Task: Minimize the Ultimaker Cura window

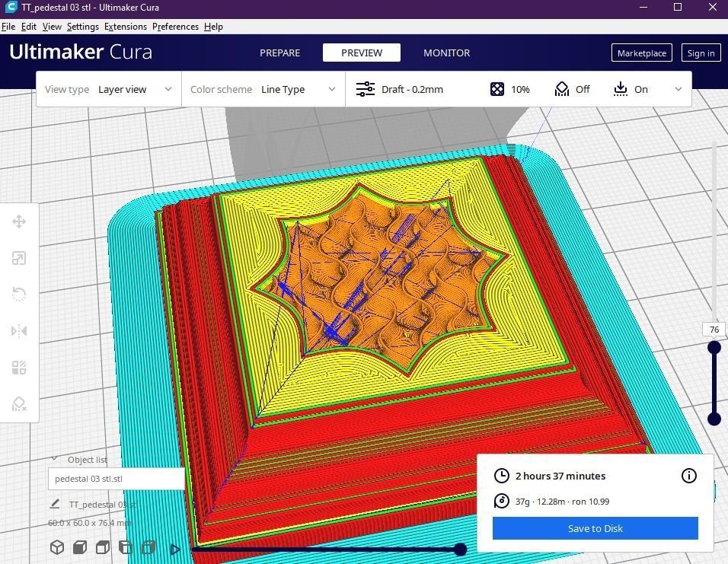Action: point(643,7)
